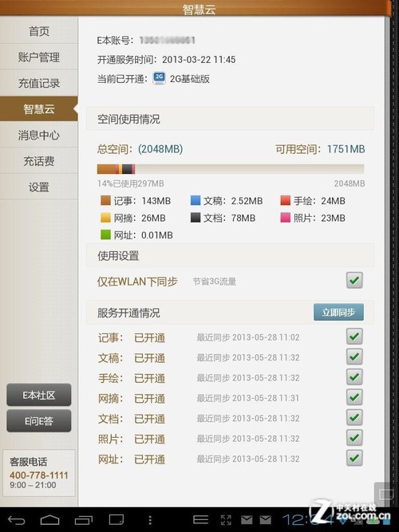Screen dimensions: 399x532
Task: Open the second mail notification icon
Action: pyautogui.click(x=265, y=520)
